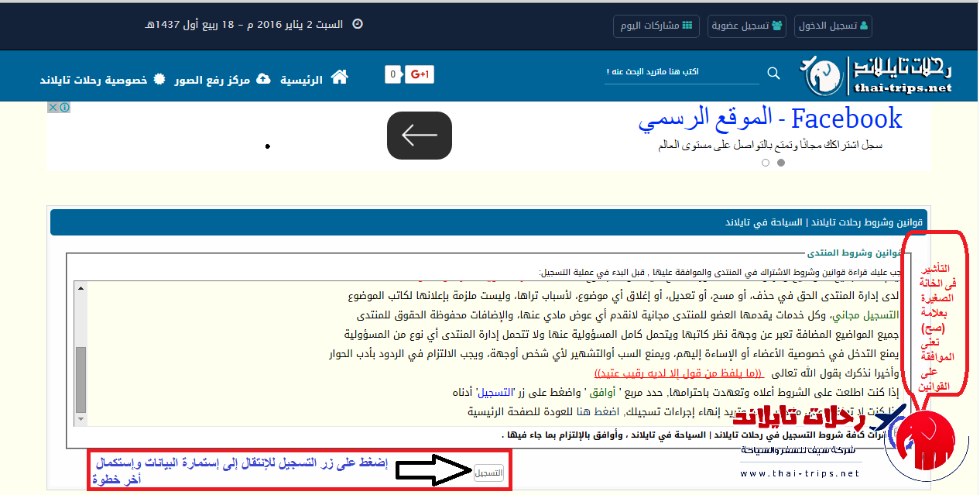Image resolution: width=980 pixels, height=495 pixels.
Task: Click the ad info icon
Action: pyautogui.click(x=65, y=108)
